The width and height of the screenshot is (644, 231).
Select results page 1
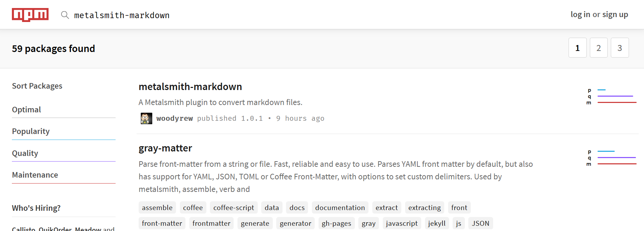click(x=577, y=48)
